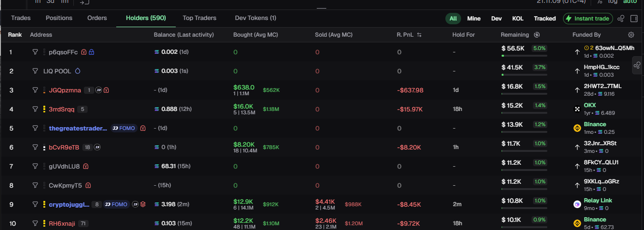Click FOMO badge on cryptojuggl row

click(x=117, y=204)
